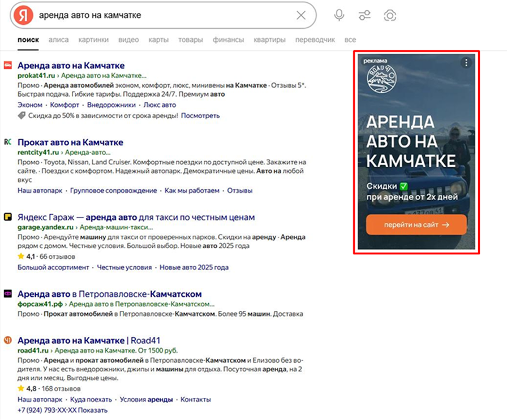This screenshot has height=420, width=507.
Task: Open image search camera icon
Action: pos(389,15)
